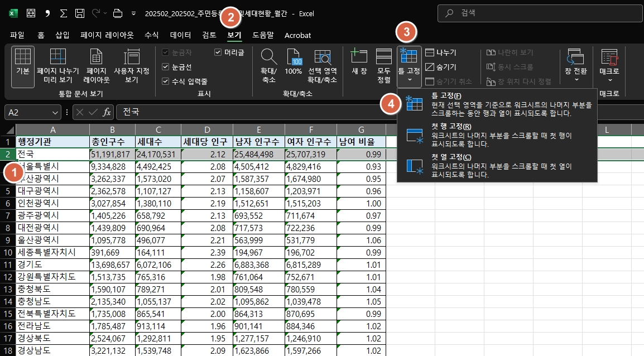Switch to 페이지 레이아웃 view

97,66
